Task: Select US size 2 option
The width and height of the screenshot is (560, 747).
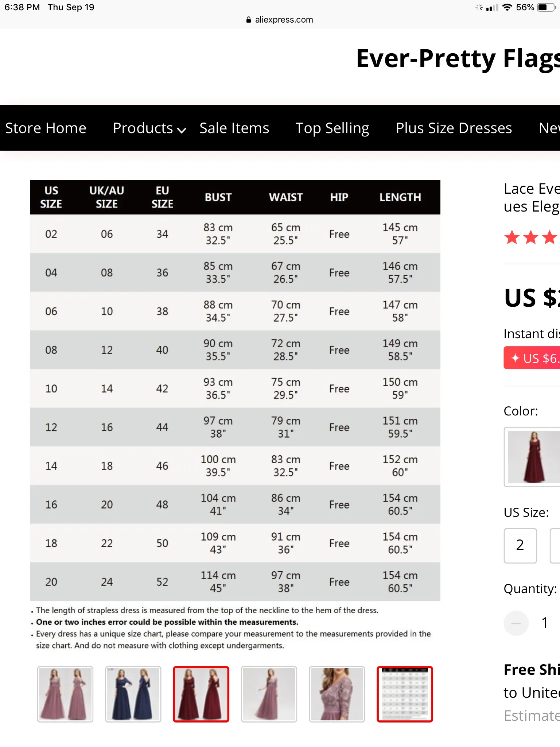Action: pyautogui.click(x=520, y=545)
